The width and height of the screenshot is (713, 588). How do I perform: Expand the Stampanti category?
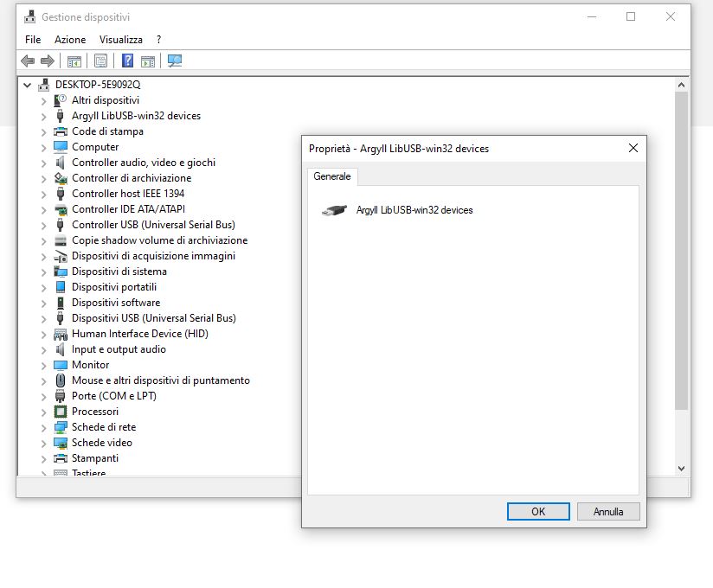pos(43,459)
